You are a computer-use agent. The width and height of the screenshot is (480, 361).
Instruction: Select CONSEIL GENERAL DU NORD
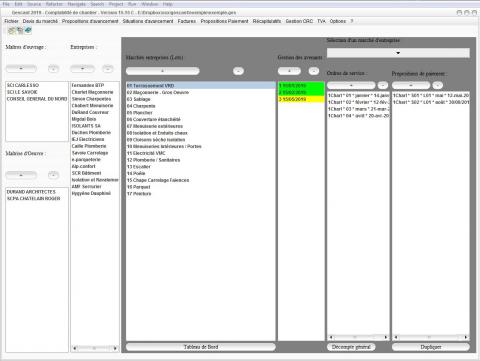pyautogui.click(x=37, y=99)
